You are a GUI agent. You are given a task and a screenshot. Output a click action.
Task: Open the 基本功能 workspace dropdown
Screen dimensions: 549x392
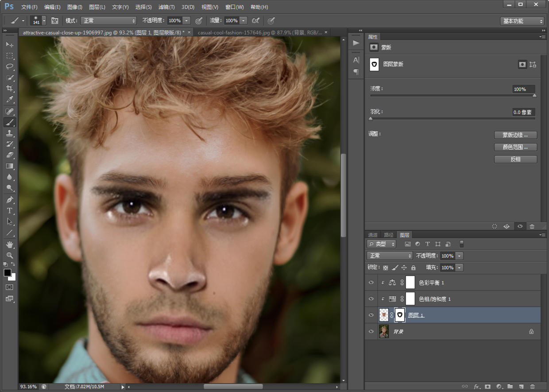click(522, 21)
